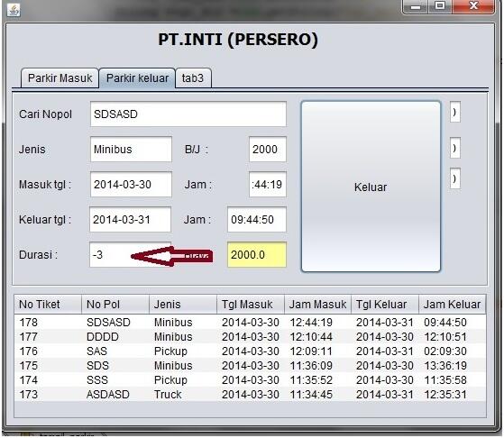504x438 pixels.
Task: Click the No Tiket column header
Action: (x=48, y=304)
